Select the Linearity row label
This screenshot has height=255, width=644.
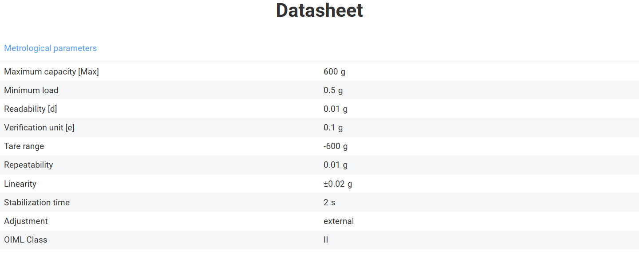click(20, 184)
